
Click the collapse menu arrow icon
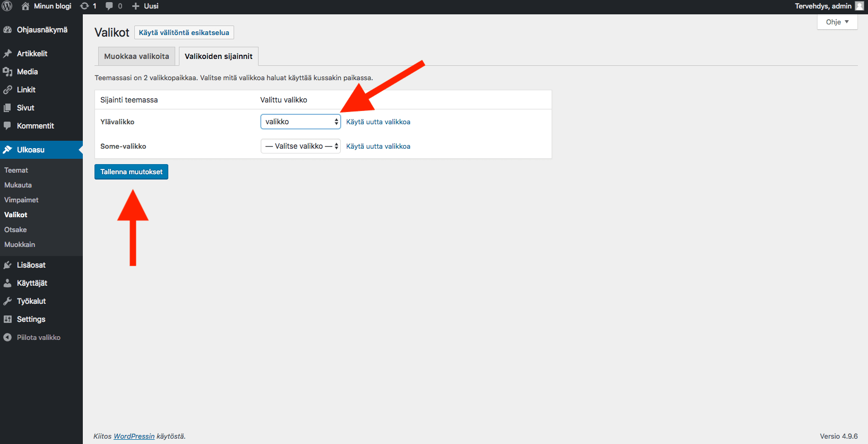pyautogui.click(x=7, y=337)
